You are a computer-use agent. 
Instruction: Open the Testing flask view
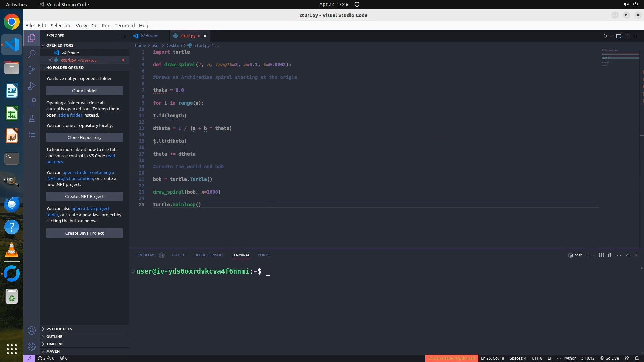(32, 118)
